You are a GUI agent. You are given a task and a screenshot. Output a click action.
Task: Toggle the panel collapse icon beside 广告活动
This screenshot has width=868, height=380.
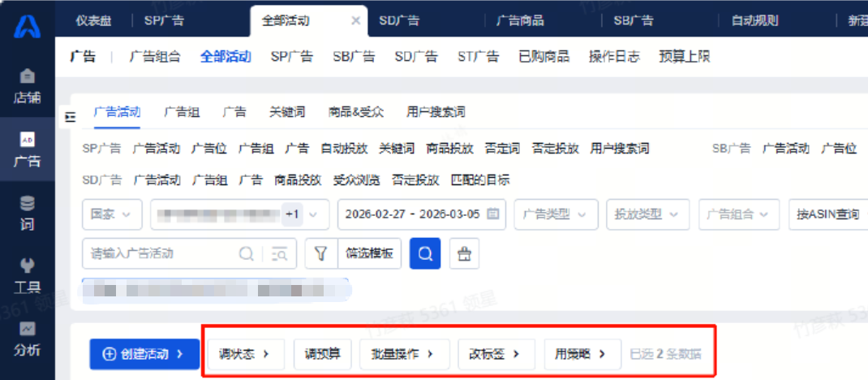(x=71, y=117)
